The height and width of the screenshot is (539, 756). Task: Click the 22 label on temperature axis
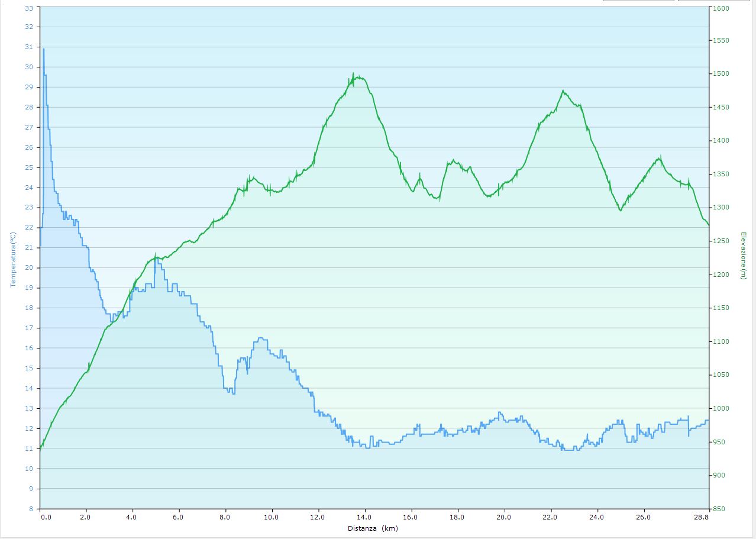(29, 227)
